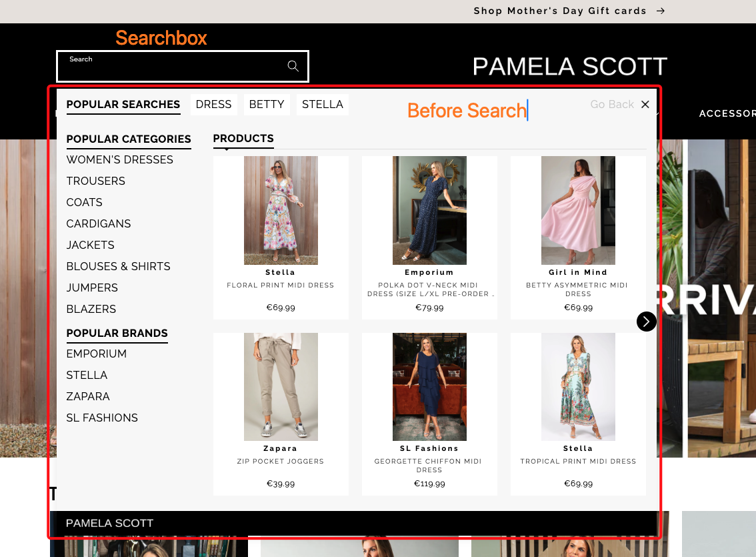Screen dimensions: 756x557
Task: Select the SL FASHIONS brand
Action: (102, 418)
